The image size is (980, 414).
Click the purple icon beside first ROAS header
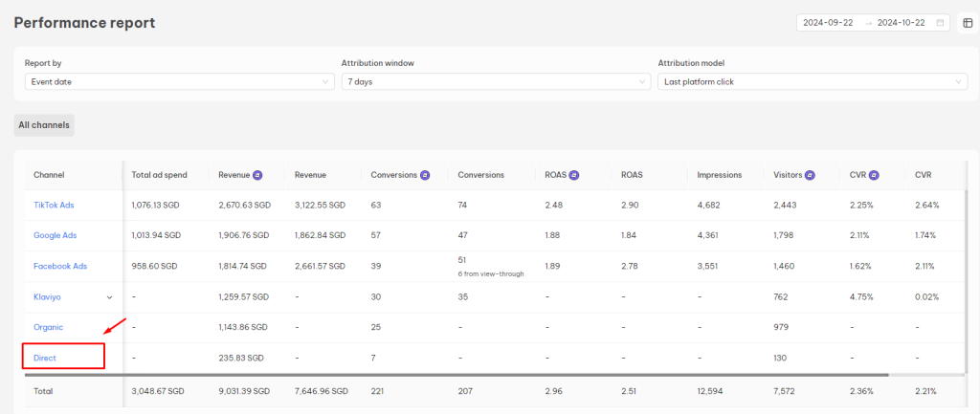(572, 175)
